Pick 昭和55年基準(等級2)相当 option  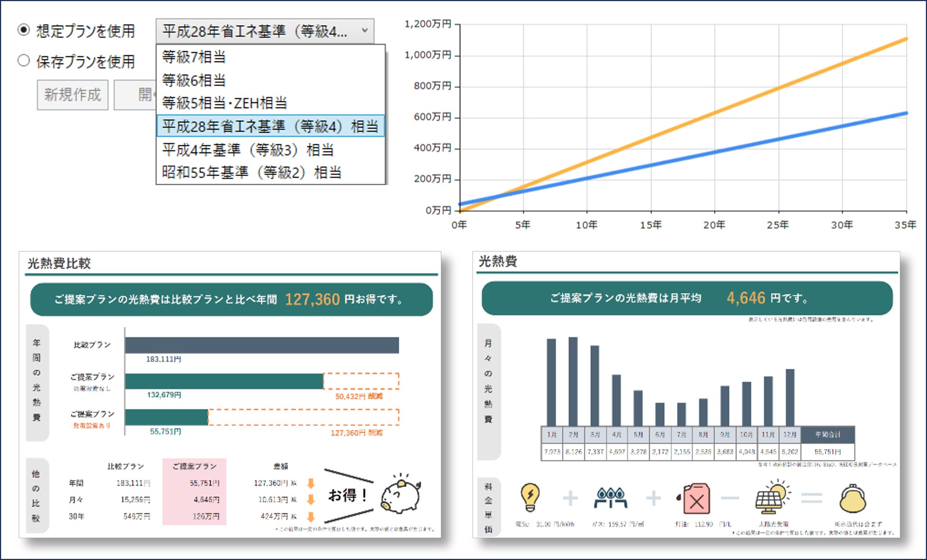click(x=251, y=172)
